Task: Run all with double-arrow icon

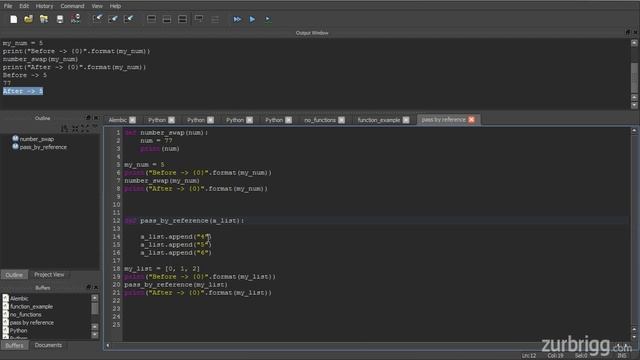Action: [237, 19]
